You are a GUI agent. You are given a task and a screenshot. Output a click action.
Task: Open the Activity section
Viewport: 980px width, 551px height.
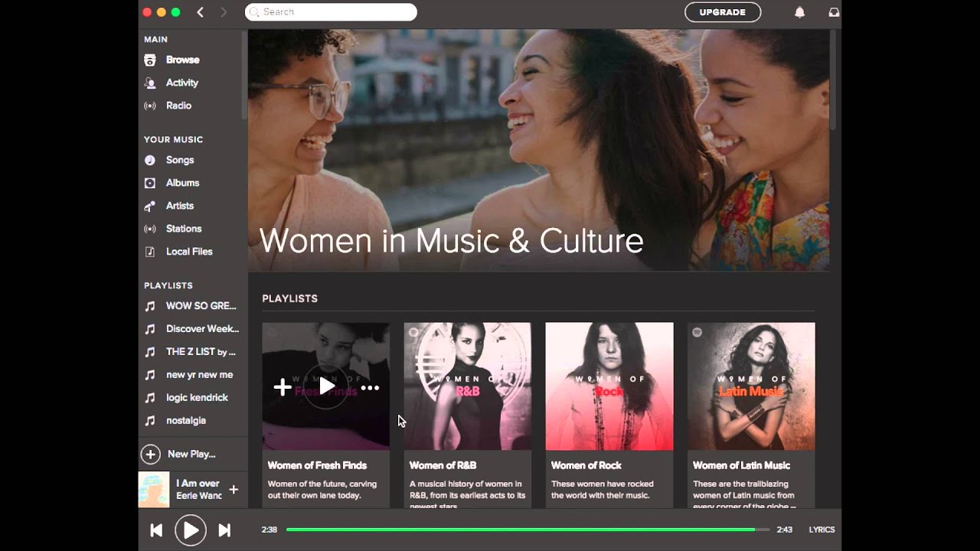[x=182, y=83]
